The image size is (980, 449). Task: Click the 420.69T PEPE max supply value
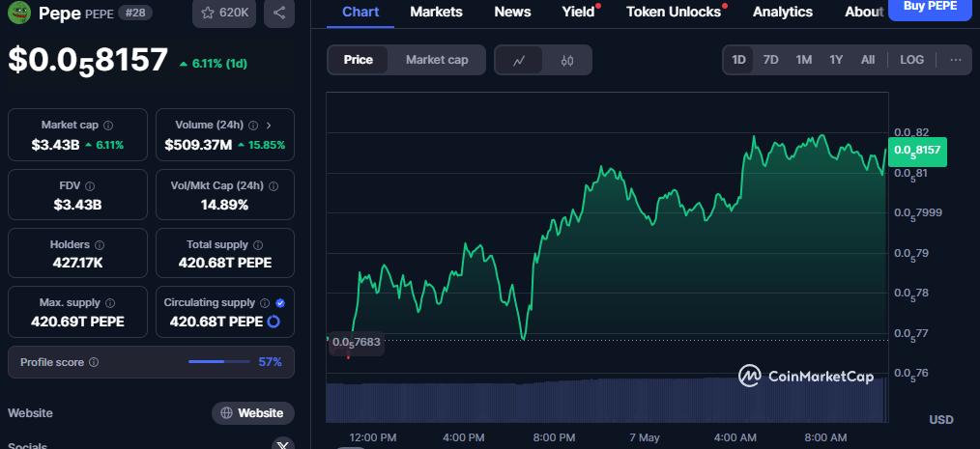77,322
